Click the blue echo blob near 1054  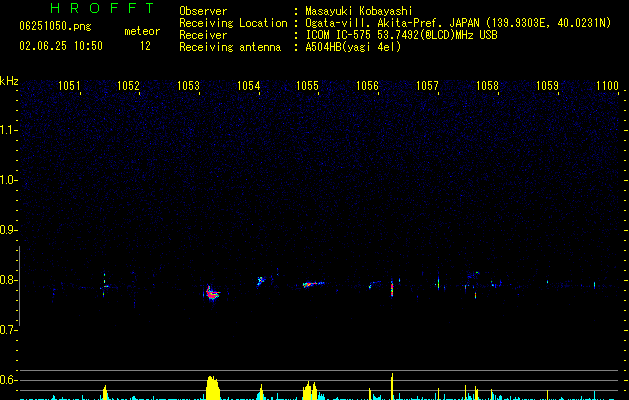(261, 280)
